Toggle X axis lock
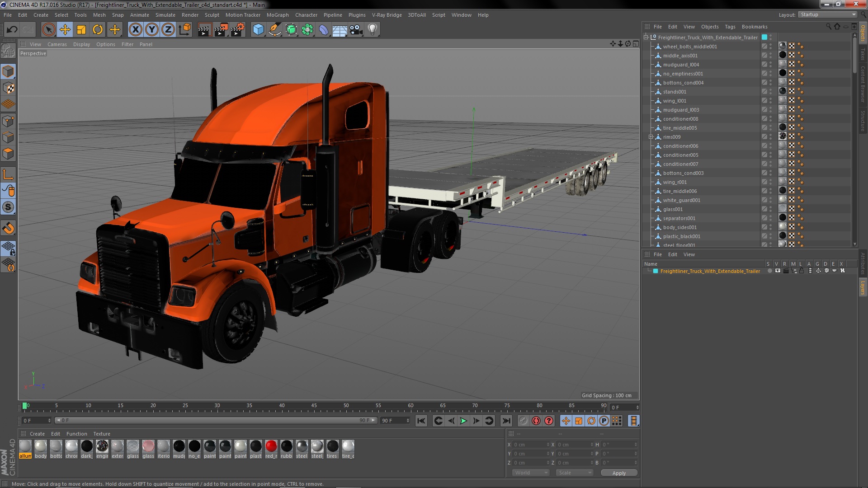The width and height of the screenshot is (868, 488). [x=135, y=30]
